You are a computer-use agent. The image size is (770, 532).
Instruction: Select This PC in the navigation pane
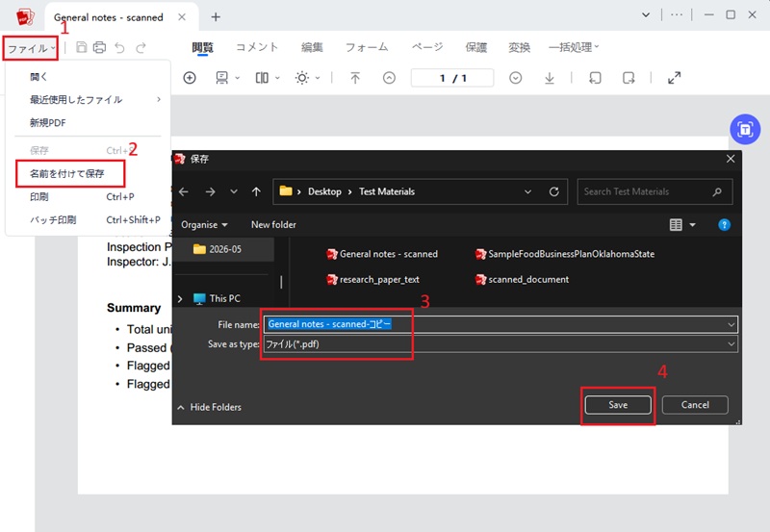pos(218,298)
